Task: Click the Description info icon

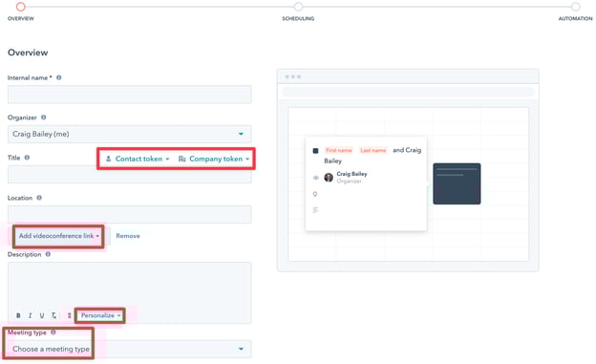Action: (48, 254)
